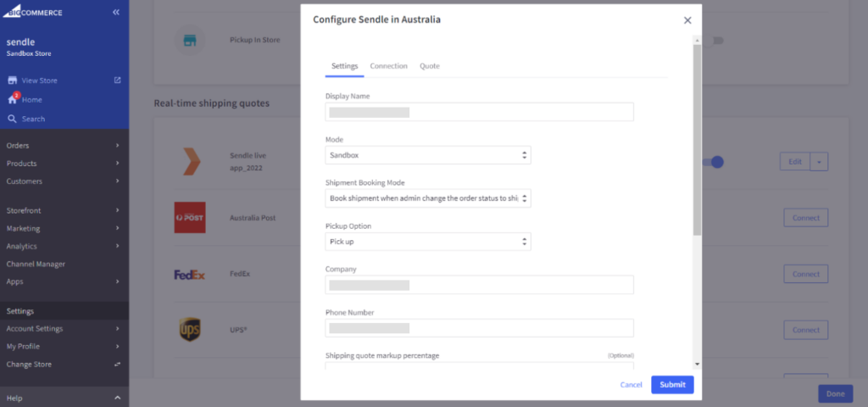
Task: Click the Search magnifier icon
Action: (x=12, y=119)
